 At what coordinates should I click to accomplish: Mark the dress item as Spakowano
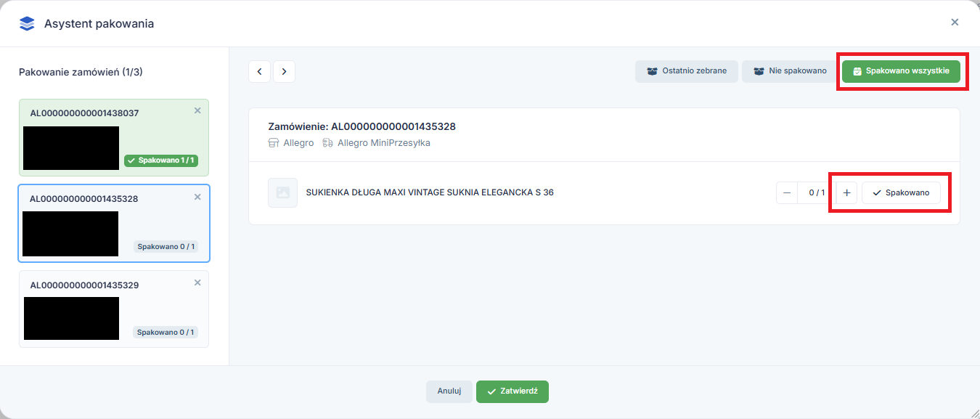tap(901, 192)
